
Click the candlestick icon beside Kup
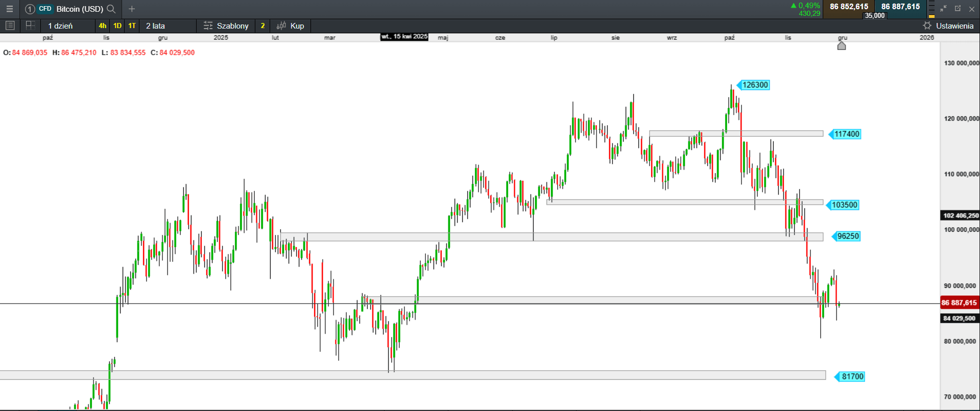pos(281,26)
